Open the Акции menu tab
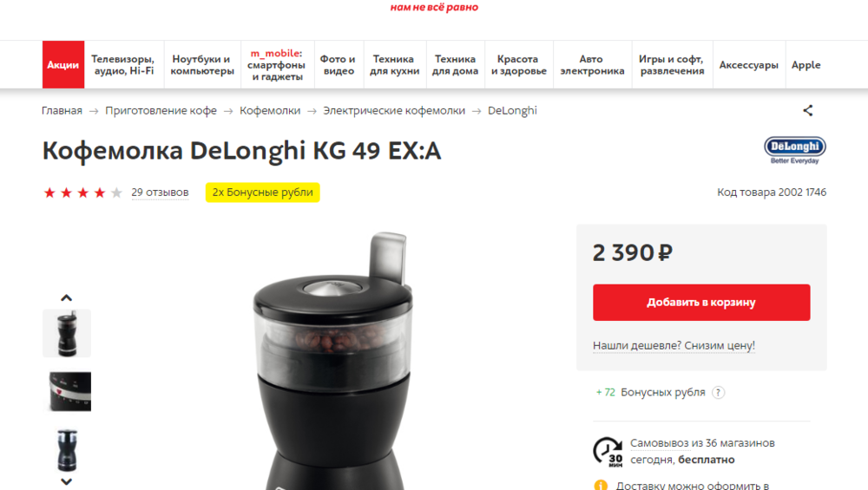Screen dimensions: 868x490 (63, 65)
